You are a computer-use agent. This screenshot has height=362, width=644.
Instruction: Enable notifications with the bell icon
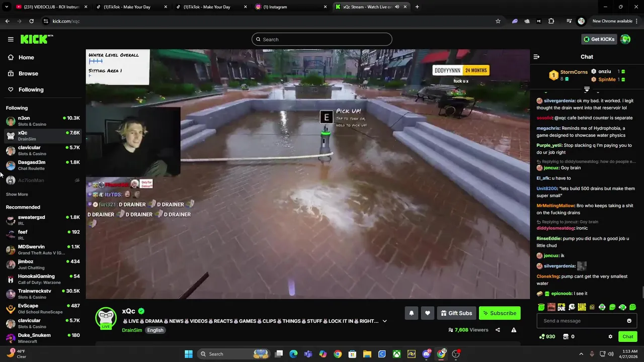[x=412, y=313]
